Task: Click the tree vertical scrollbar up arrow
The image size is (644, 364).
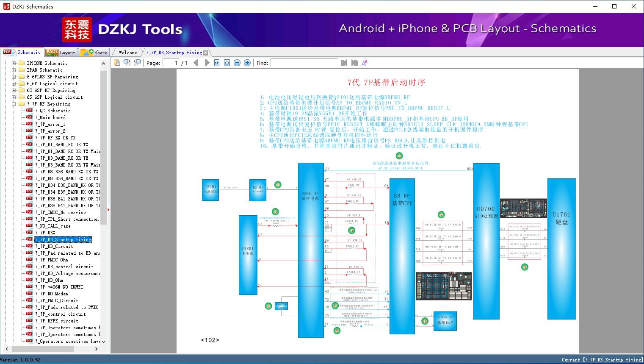Action: tap(104, 63)
